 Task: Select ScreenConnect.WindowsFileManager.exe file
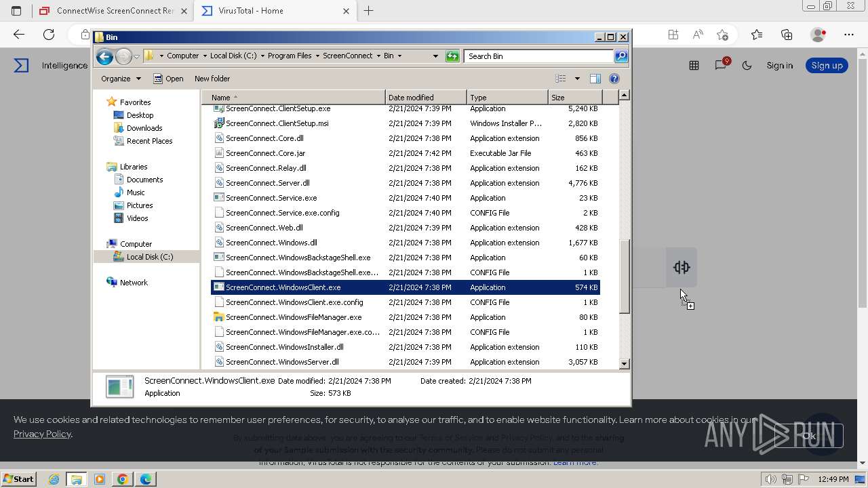[406, 317]
